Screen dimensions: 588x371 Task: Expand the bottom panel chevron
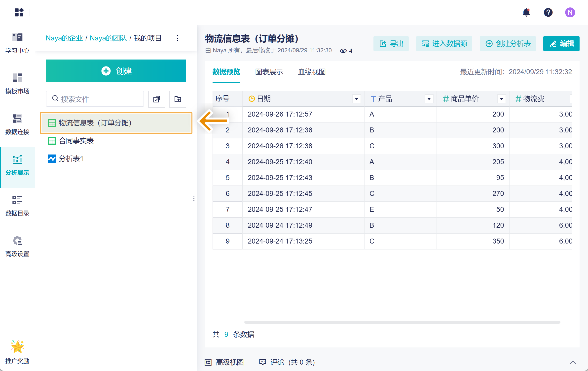coord(573,362)
